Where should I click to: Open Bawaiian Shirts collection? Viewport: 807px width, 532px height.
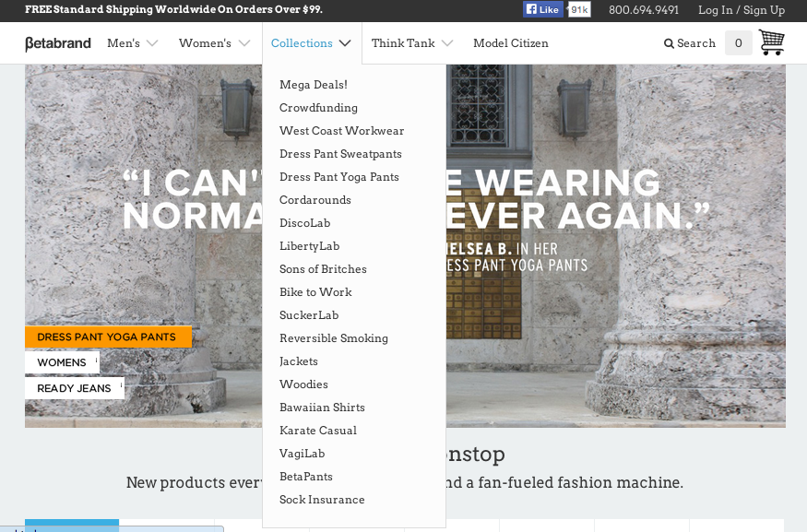(322, 408)
